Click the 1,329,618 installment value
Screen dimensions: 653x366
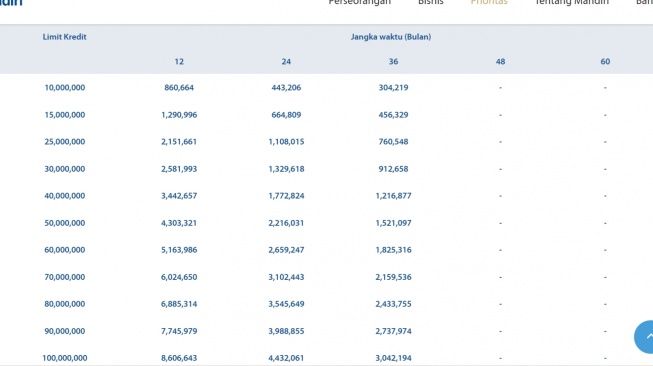[286, 169]
